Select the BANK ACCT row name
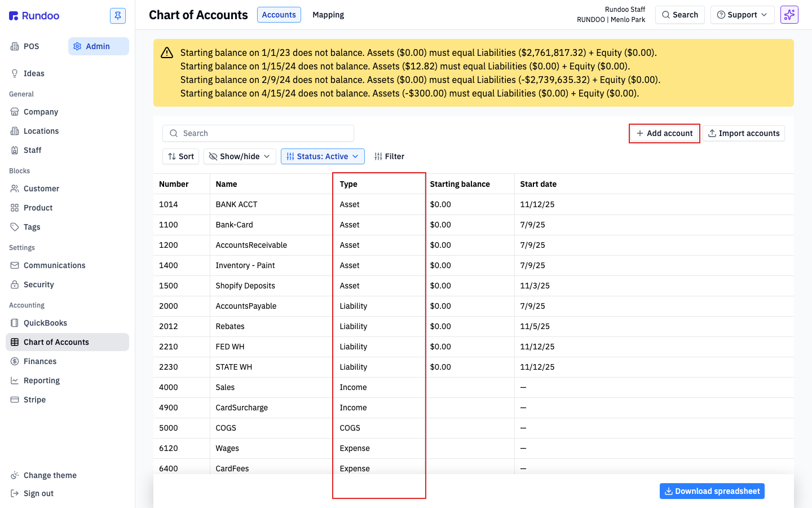The width and height of the screenshot is (812, 508). tap(236, 204)
